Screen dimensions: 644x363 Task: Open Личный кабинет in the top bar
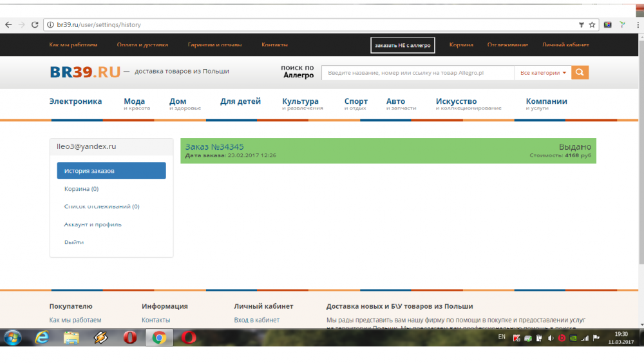tap(565, 44)
